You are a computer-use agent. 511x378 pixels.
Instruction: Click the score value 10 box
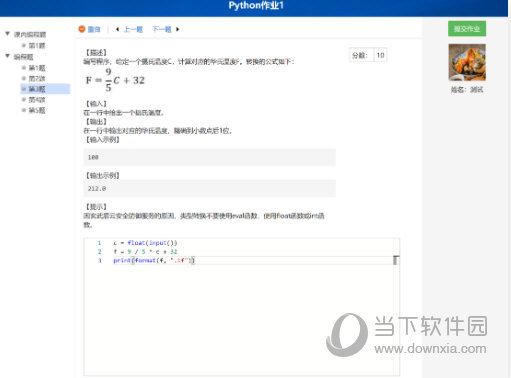pyautogui.click(x=380, y=55)
